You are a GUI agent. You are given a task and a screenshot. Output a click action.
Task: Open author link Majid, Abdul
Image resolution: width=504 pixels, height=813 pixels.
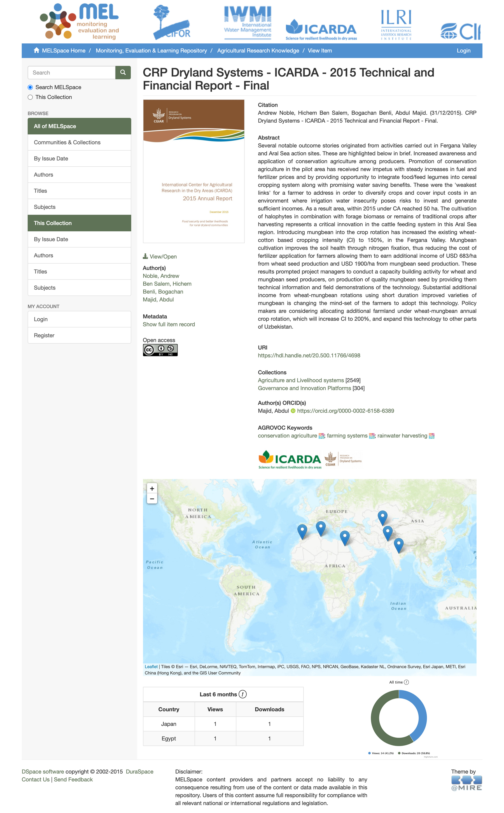pos(158,300)
